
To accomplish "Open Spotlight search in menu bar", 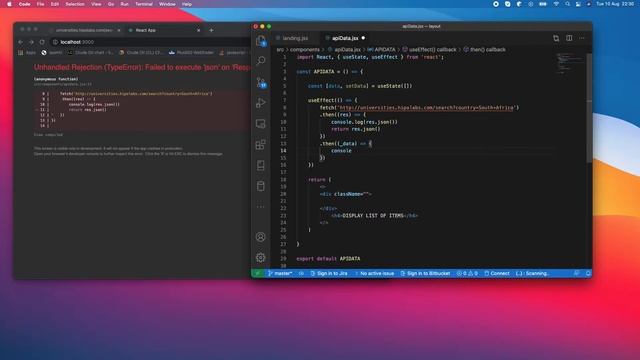I will tap(567, 4).
